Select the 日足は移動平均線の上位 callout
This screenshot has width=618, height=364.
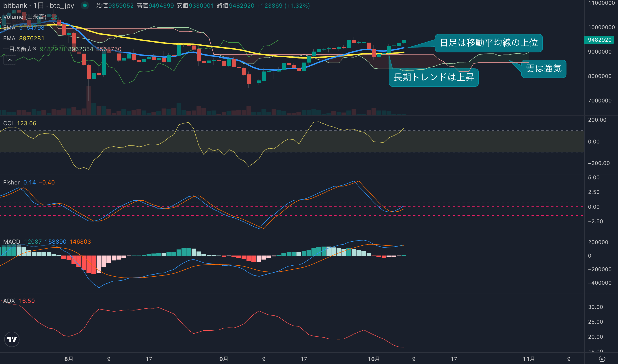pos(488,43)
